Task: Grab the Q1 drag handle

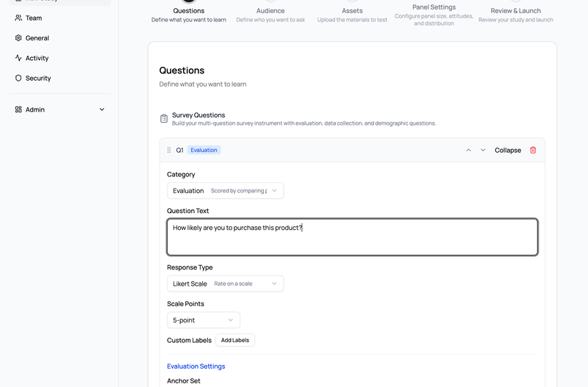Action: [169, 150]
